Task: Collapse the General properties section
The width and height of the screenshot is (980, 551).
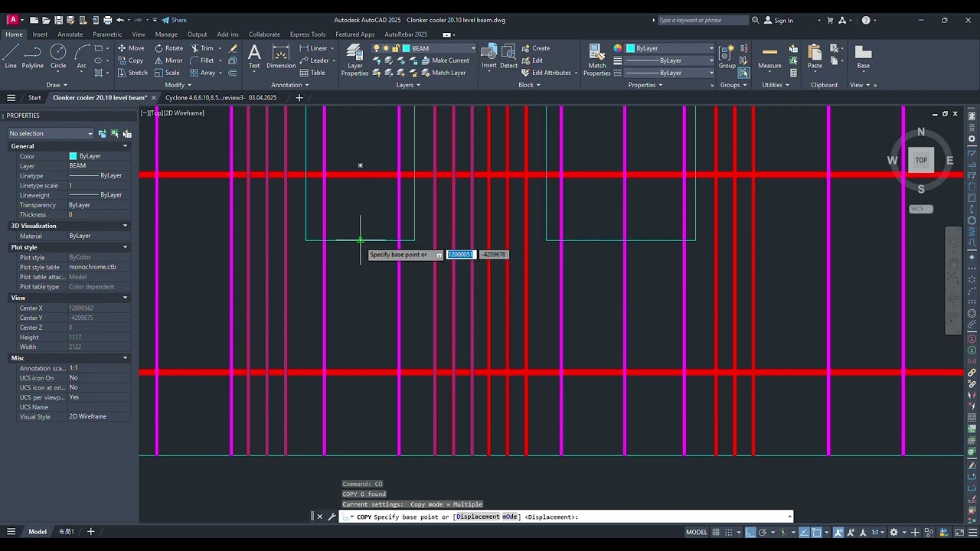Action: coord(126,146)
